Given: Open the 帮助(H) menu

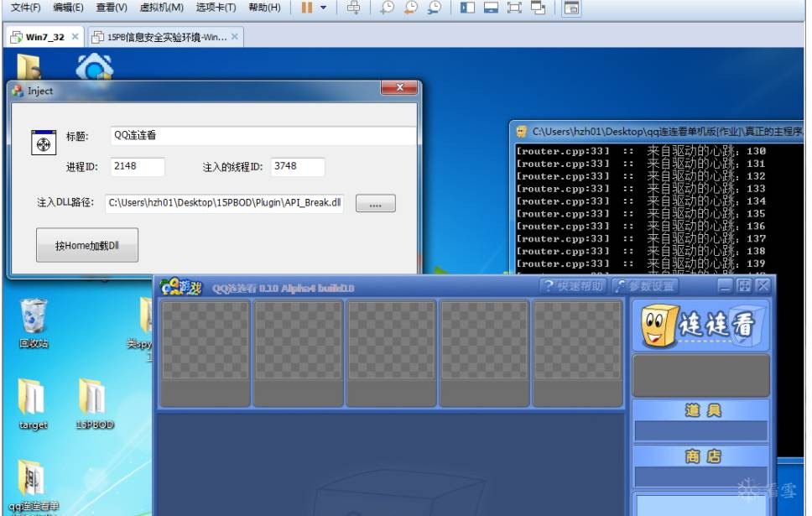Looking at the screenshot, I should [x=264, y=8].
